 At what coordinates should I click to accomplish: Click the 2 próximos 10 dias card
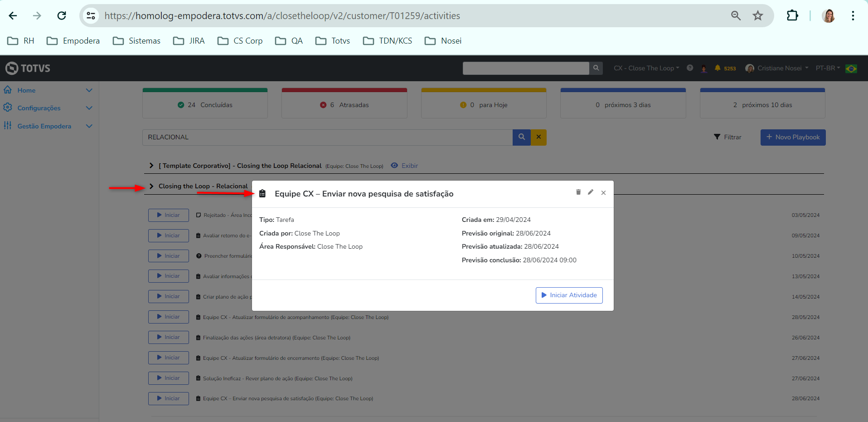[762, 103]
